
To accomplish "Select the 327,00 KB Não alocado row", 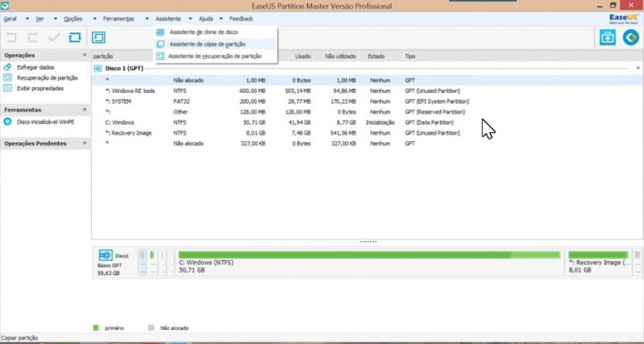I will click(x=368, y=144).
